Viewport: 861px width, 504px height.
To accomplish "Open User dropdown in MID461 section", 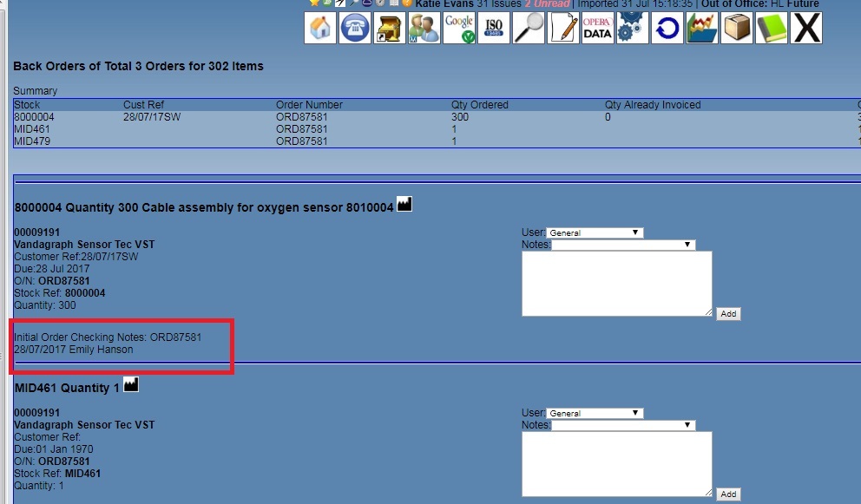I will click(595, 413).
